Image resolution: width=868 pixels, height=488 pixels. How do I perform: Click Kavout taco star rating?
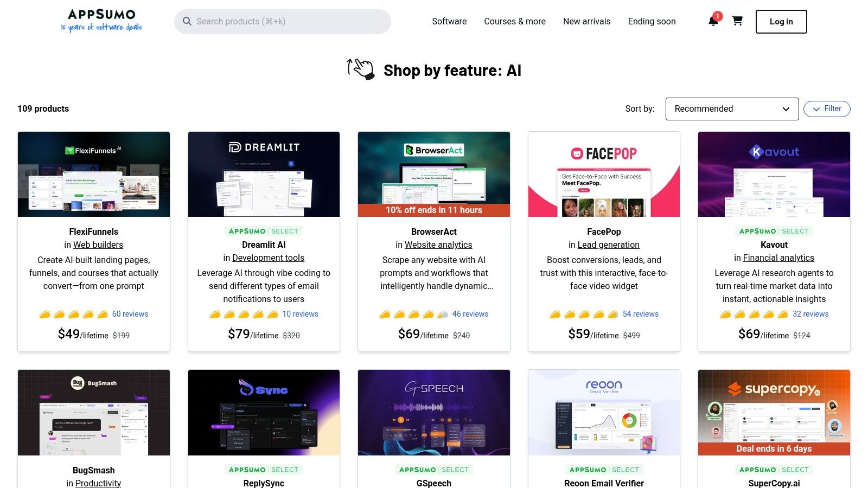[754, 314]
